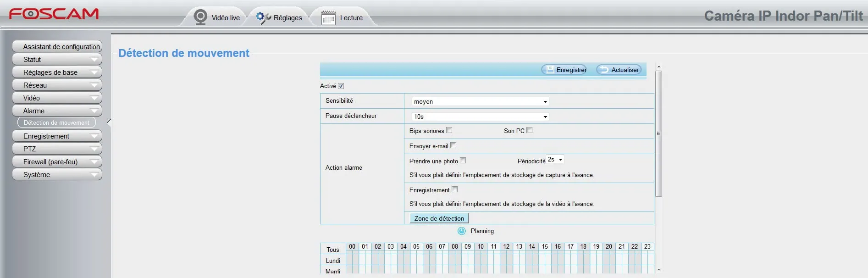Open the Sensibilité dropdown
Image resolution: width=868 pixels, height=278 pixels.
(480, 101)
